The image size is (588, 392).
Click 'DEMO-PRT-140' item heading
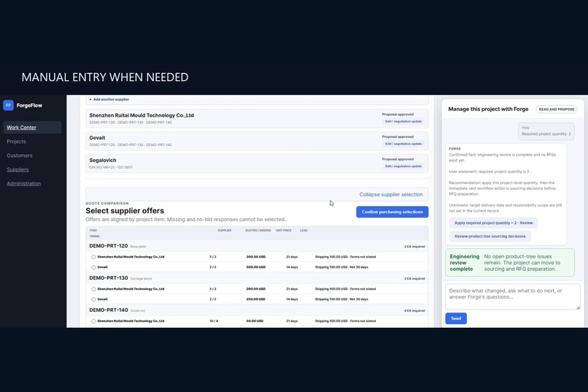109,310
